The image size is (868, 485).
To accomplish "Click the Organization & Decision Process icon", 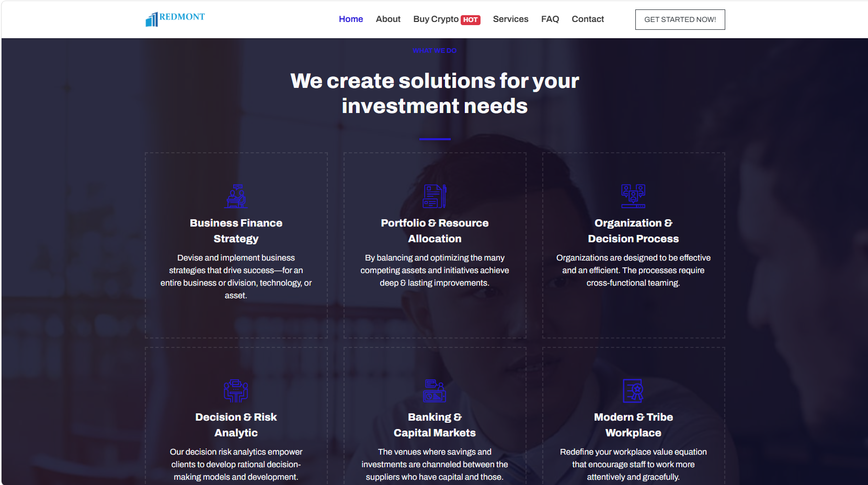I will [633, 196].
